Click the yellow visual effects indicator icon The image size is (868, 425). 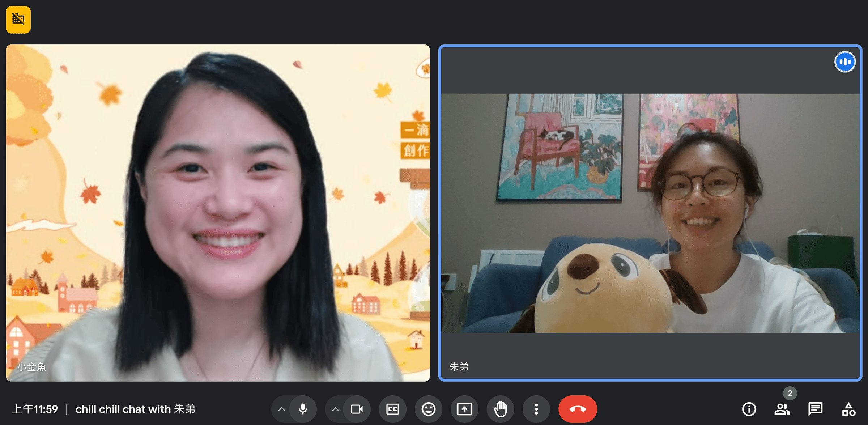click(x=18, y=20)
